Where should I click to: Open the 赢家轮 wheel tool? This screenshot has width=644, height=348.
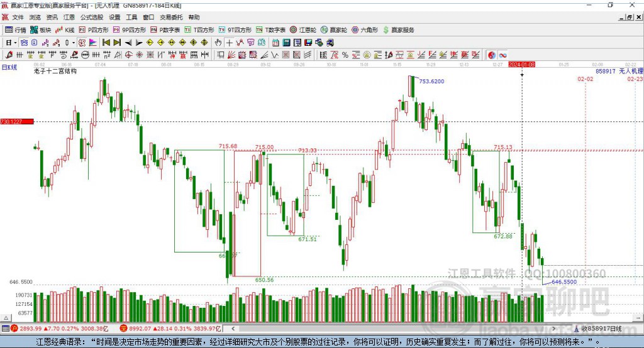[334, 30]
